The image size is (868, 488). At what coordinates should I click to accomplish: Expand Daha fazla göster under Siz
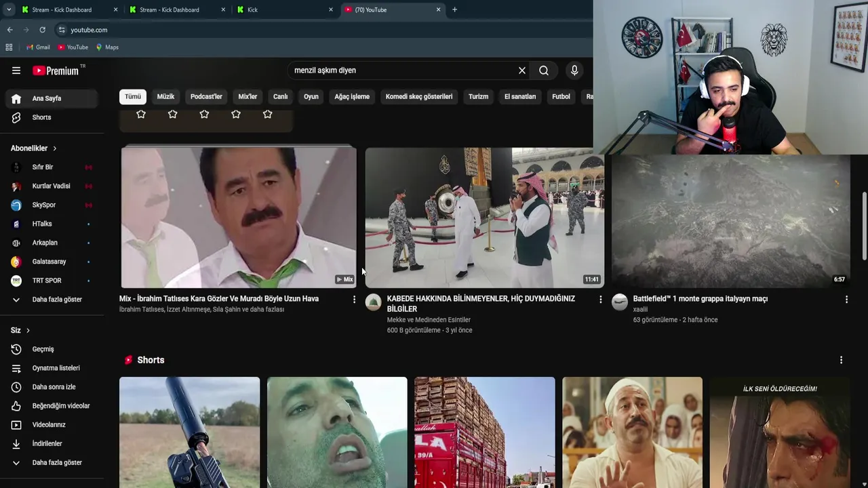point(53,463)
